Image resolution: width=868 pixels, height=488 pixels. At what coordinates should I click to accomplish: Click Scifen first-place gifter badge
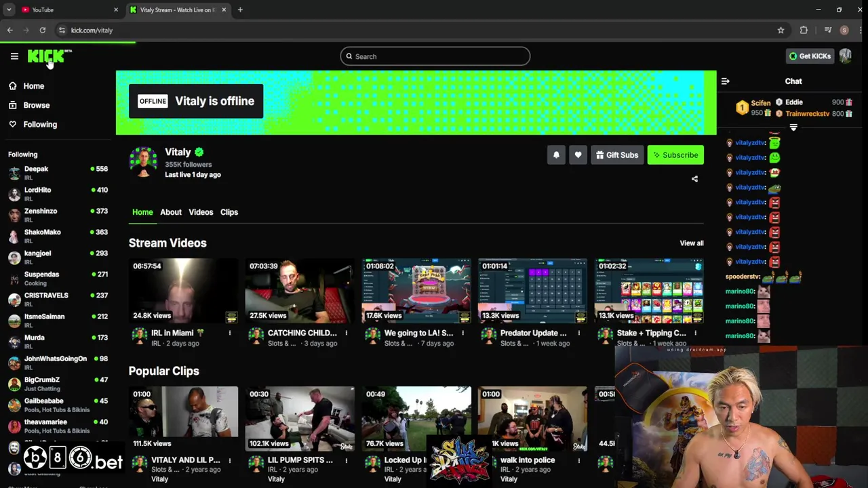click(742, 108)
